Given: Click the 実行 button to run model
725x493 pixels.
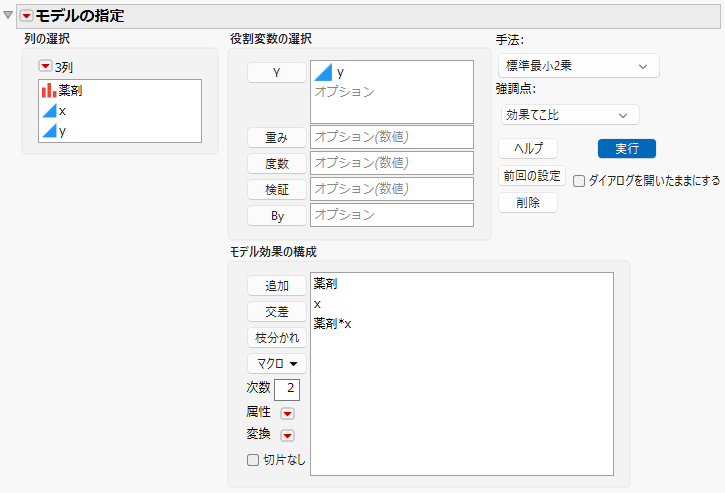Looking at the screenshot, I should point(627,149).
